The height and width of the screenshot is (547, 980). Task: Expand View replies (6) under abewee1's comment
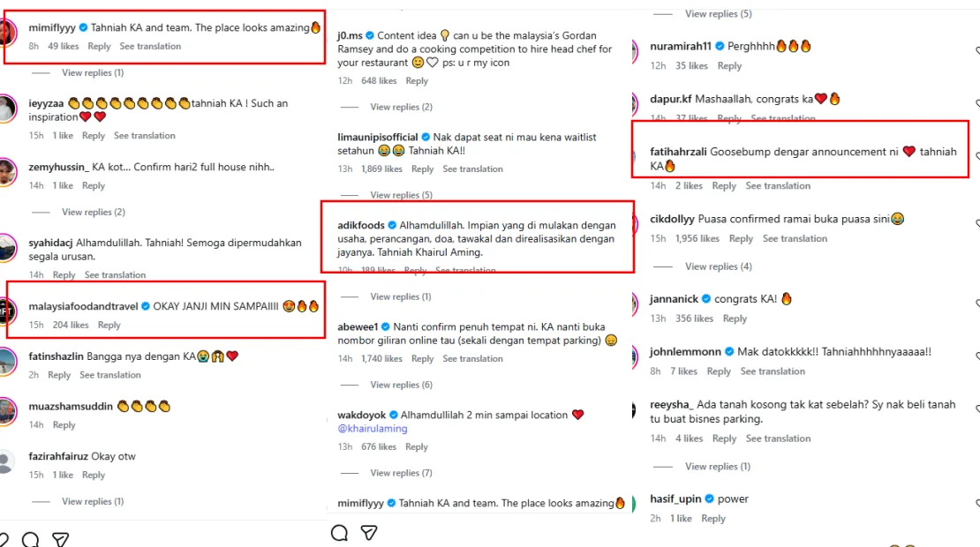point(401,385)
